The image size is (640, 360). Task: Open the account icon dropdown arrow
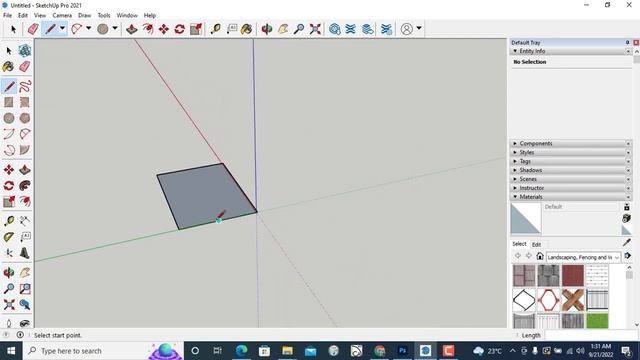(x=419, y=29)
